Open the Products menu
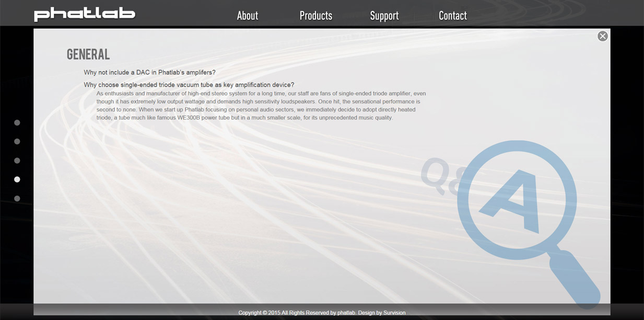 (315, 16)
